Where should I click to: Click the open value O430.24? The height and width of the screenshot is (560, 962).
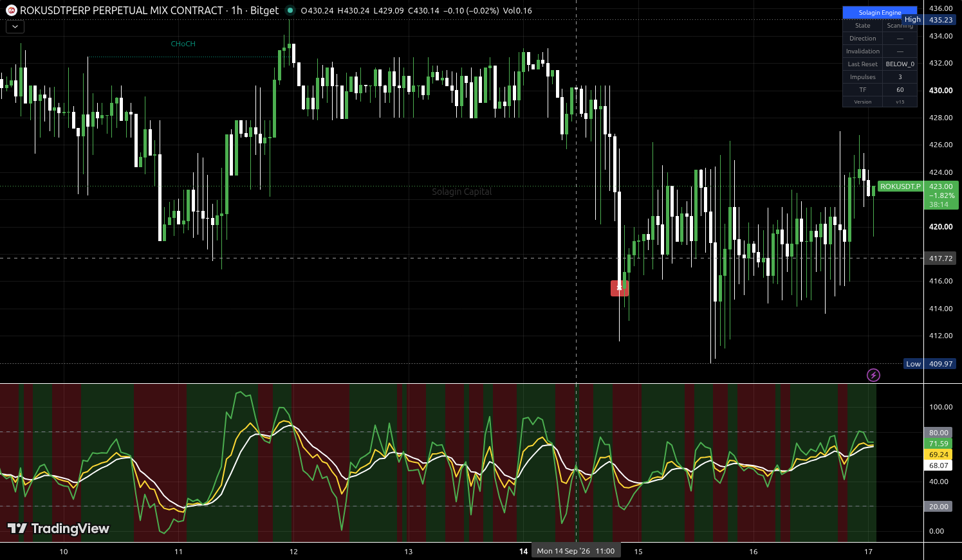[x=317, y=10]
